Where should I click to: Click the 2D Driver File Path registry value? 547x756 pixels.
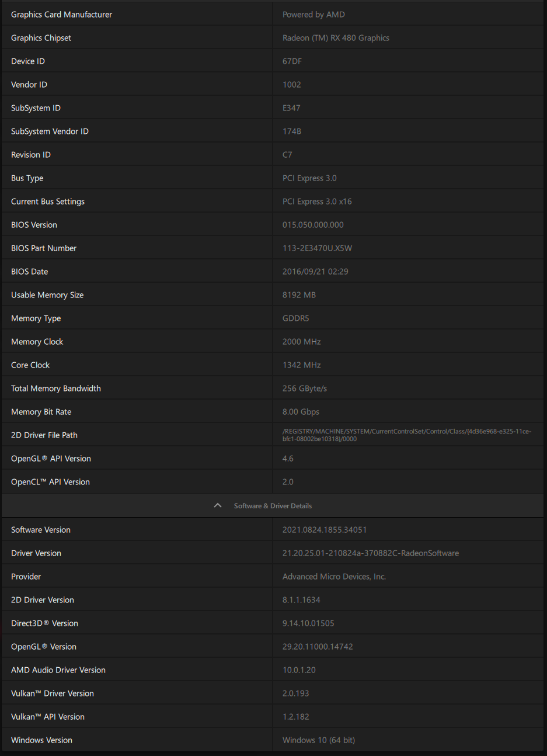pos(406,435)
